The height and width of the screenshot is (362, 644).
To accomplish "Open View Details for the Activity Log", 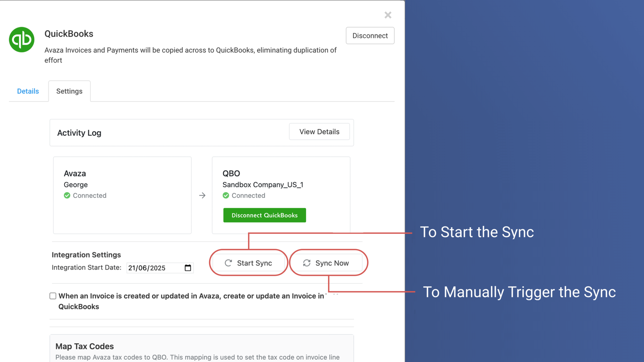I will click(319, 132).
